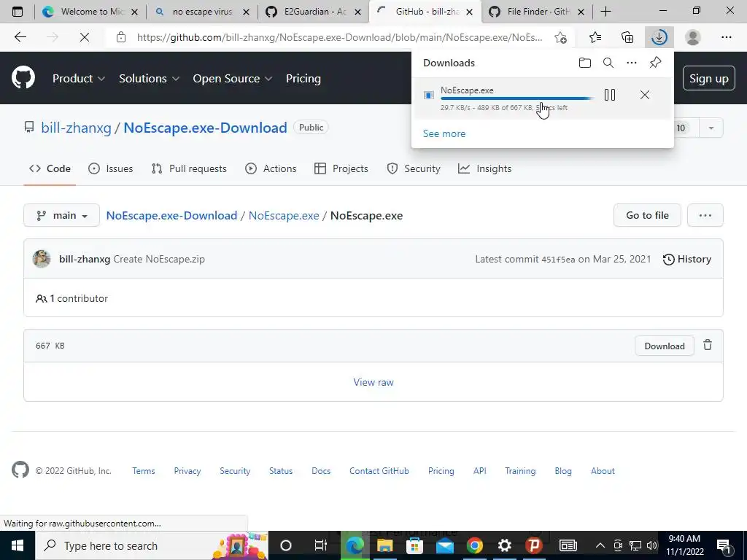Click the Go to file button
The width and height of the screenshot is (747, 560).
point(647,215)
